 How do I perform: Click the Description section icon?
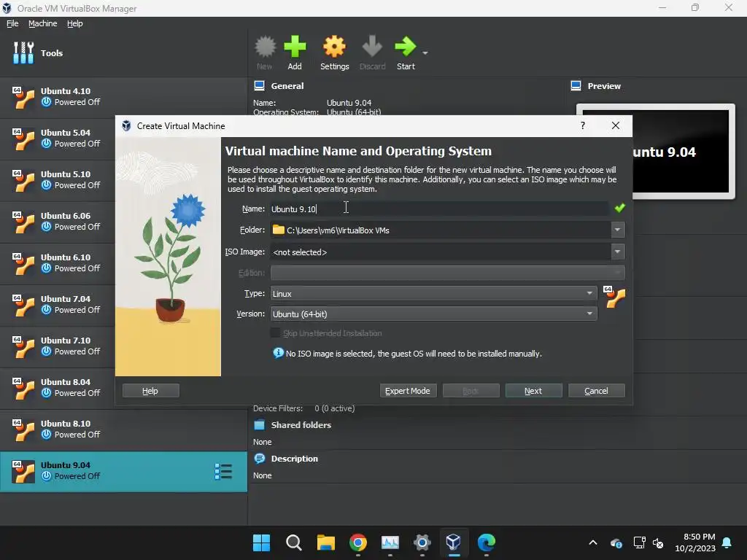(259, 458)
